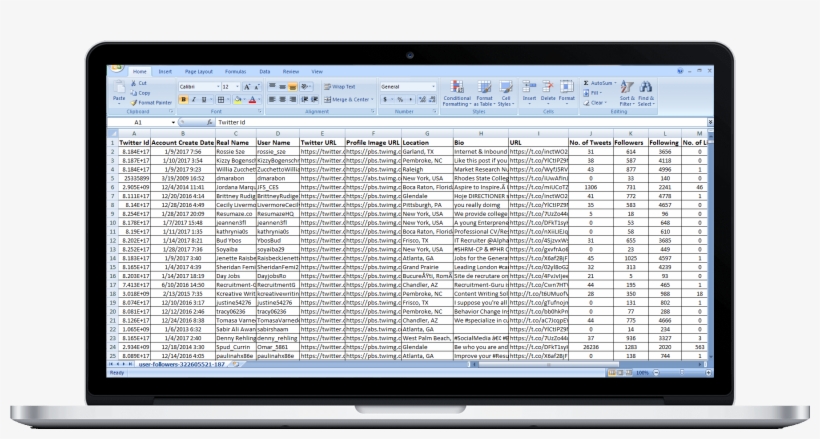Image resolution: width=820 pixels, height=439 pixels.
Task: Top-align the cell contents
Action: click(272, 86)
